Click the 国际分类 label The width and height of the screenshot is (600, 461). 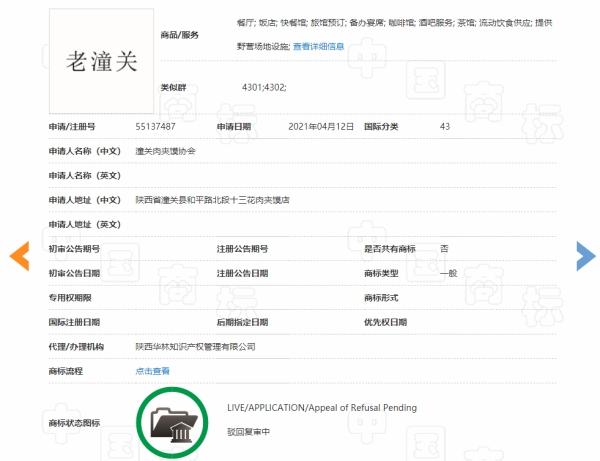tap(381, 127)
